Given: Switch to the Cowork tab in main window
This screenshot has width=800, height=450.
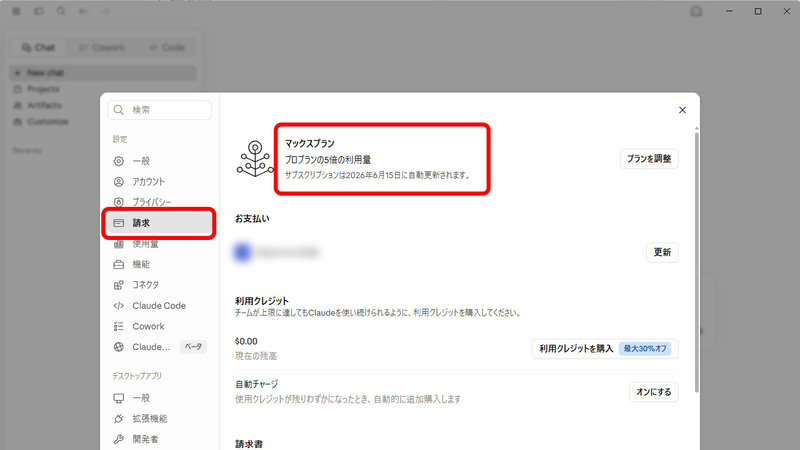Looking at the screenshot, I should pyautogui.click(x=102, y=47).
